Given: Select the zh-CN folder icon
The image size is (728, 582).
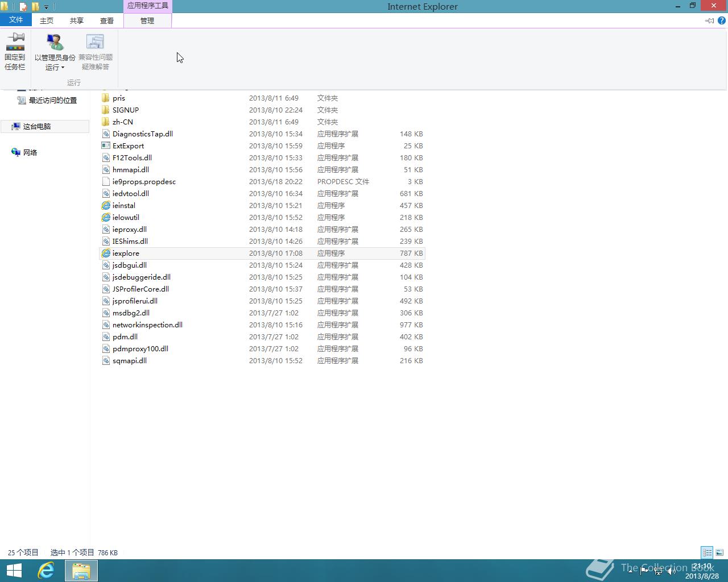Looking at the screenshot, I should [x=106, y=122].
